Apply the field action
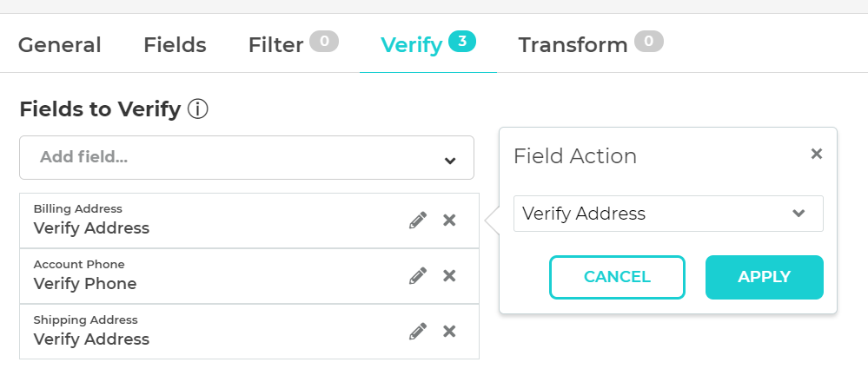Screen dimensions: 868x382 coord(764,277)
